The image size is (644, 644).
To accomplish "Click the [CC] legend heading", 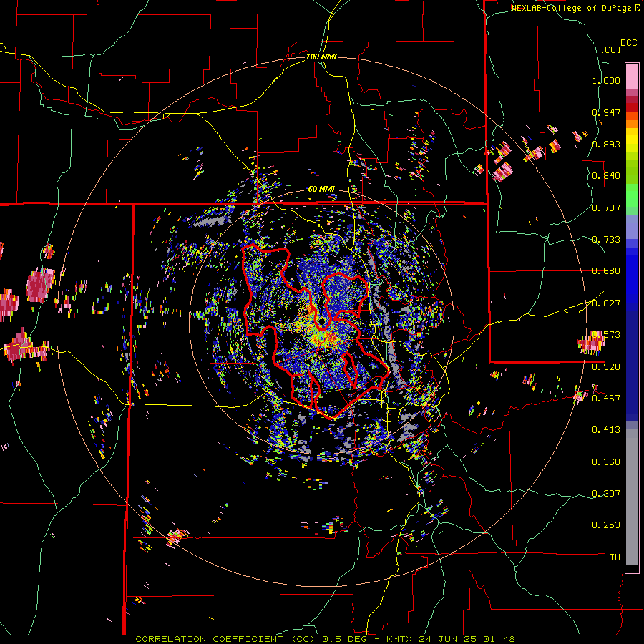I will coord(610,49).
